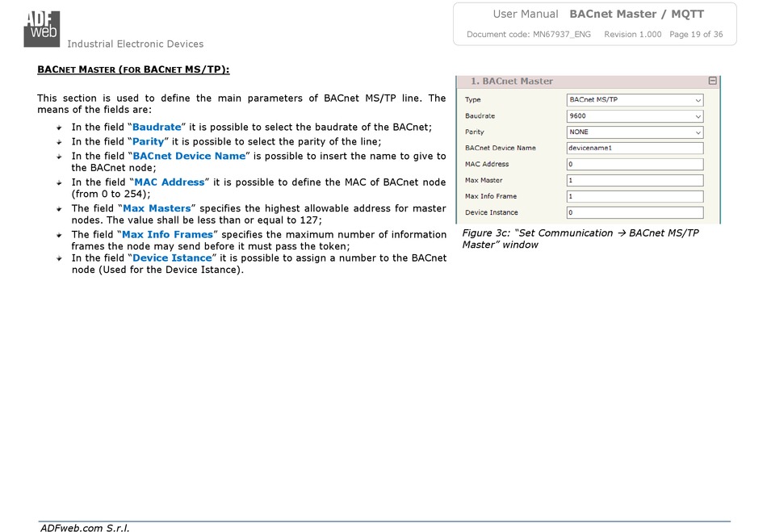
Task: Click the bullet icon beside the Baudrate description
Action: click(60, 128)
